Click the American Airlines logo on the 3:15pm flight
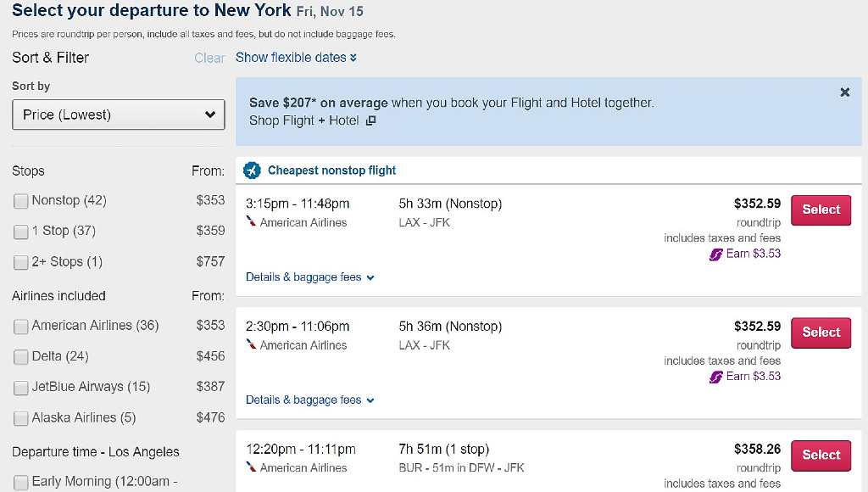 click(x=252, y=222)
